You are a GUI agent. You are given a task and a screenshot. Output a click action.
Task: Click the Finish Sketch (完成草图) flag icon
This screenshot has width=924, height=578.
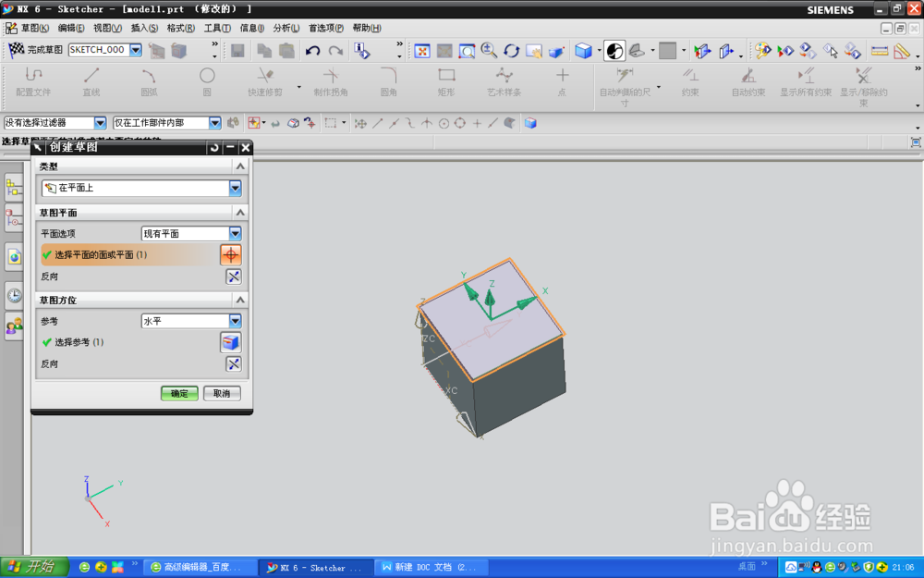point(16,50)
